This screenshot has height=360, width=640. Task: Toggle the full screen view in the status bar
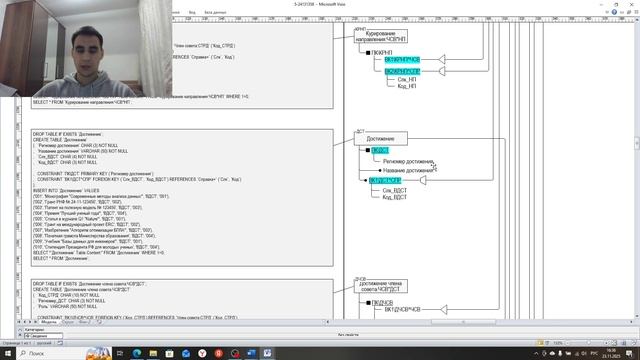[x=547, y=343]
